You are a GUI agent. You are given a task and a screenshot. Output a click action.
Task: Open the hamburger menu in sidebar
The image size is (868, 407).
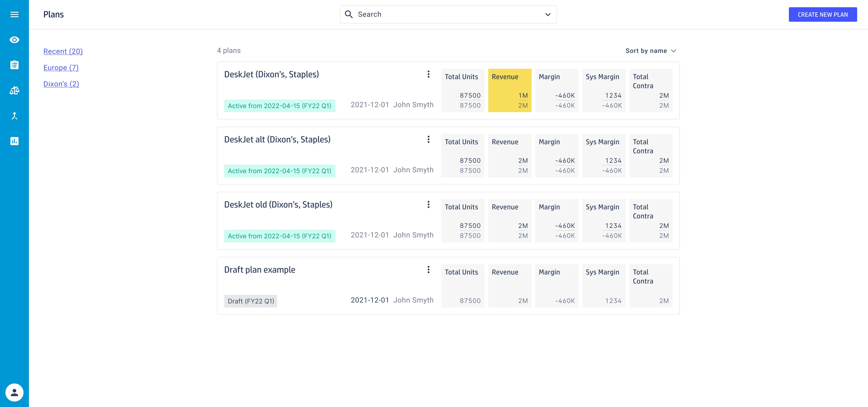tap(14, 14)
